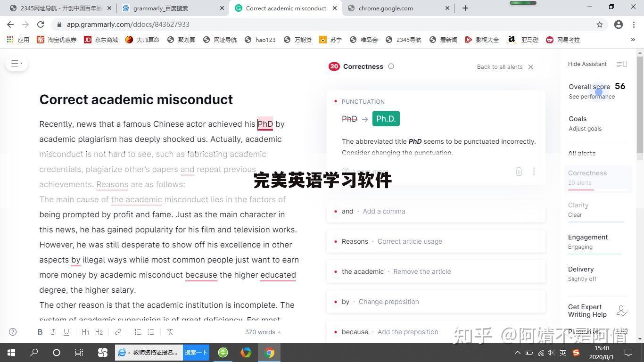This screenshot has height=362, width=644.
Task: Reload the Grammarly page
Action: tap(41, 25)
